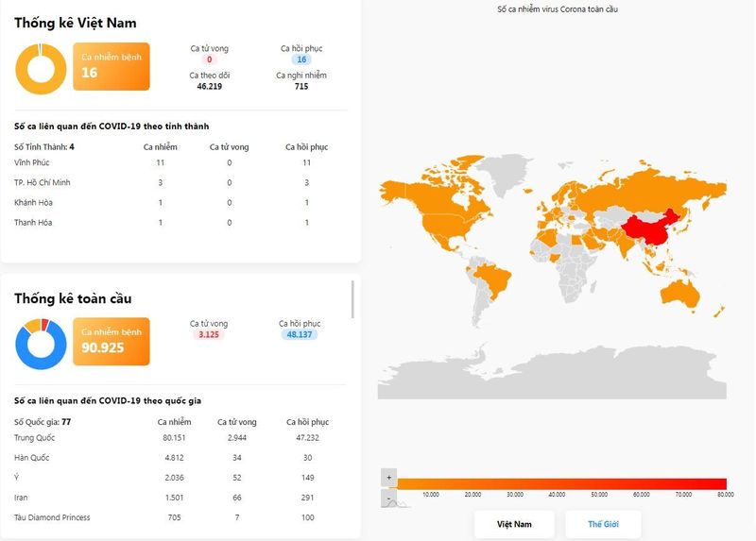This screenshot has height=541, width=756.
Task: Click the Vietnam 'Ca nhiễm bệnh 16' card
Action: pyautogui.click(x=111, y=66)
